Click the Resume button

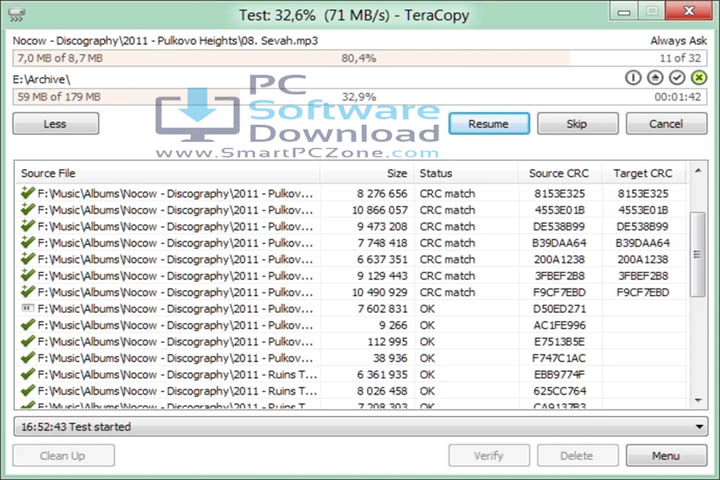[x=489, y=124]
